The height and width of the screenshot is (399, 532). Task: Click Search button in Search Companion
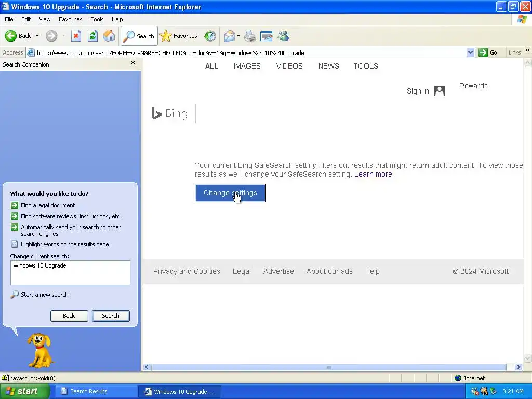(111, 316)
